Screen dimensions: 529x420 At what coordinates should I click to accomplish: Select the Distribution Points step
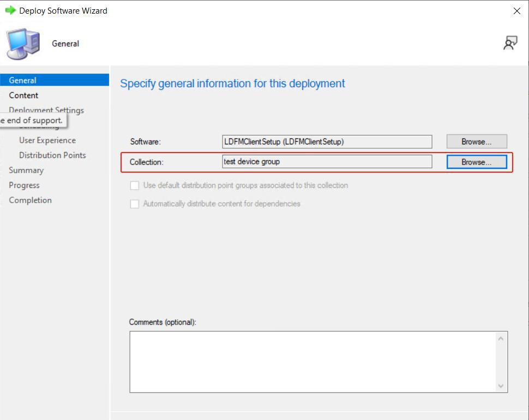tap(52, 155)
